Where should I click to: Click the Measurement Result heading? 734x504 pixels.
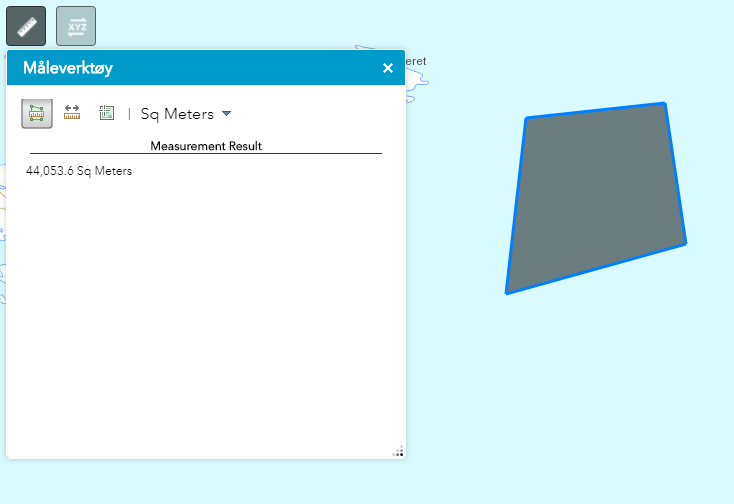(206, 146)
